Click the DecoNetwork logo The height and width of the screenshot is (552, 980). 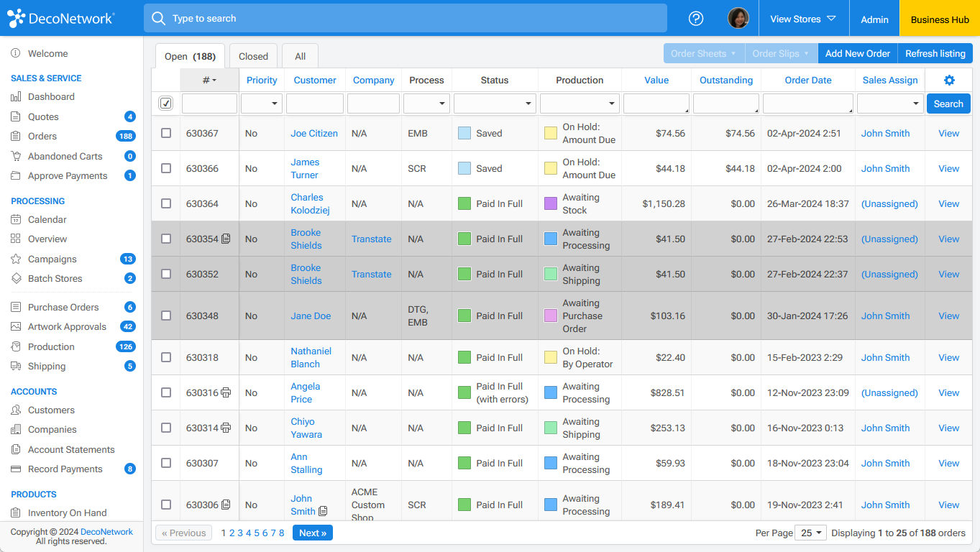point(61,17)
